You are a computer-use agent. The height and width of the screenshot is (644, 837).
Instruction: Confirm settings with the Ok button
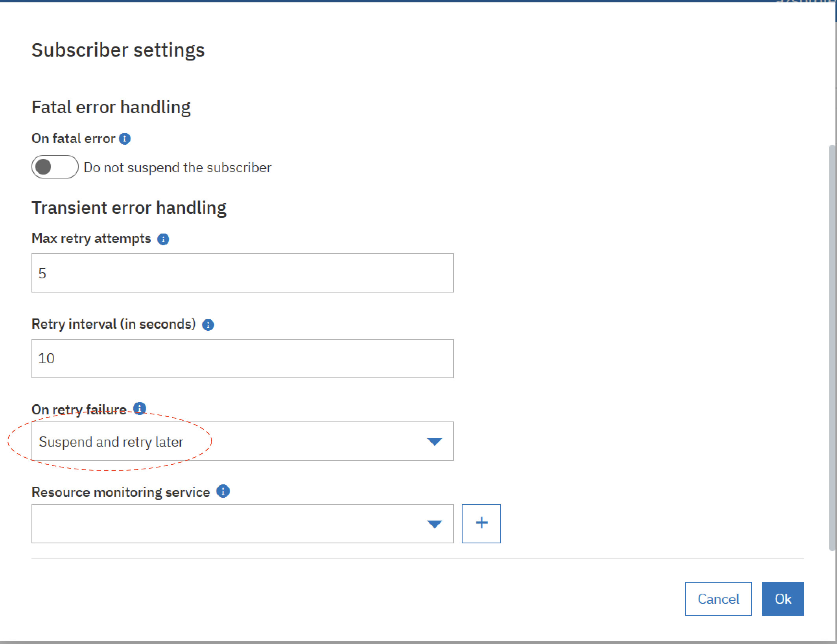coord(782,598)
